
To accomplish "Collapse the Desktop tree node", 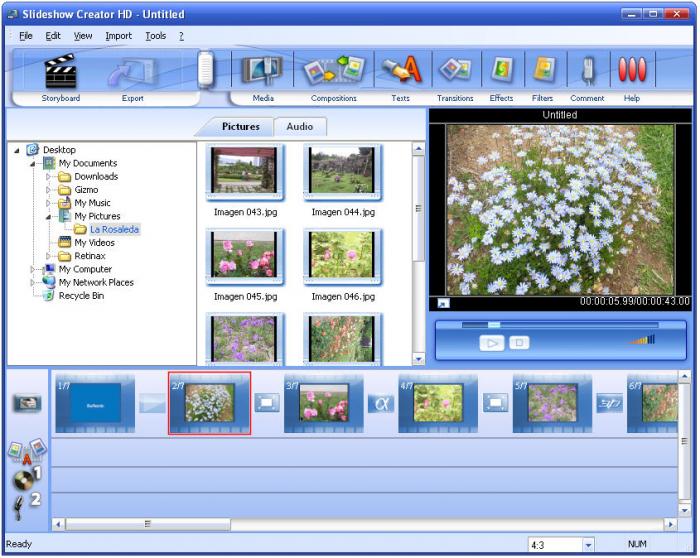I will 17,150.
